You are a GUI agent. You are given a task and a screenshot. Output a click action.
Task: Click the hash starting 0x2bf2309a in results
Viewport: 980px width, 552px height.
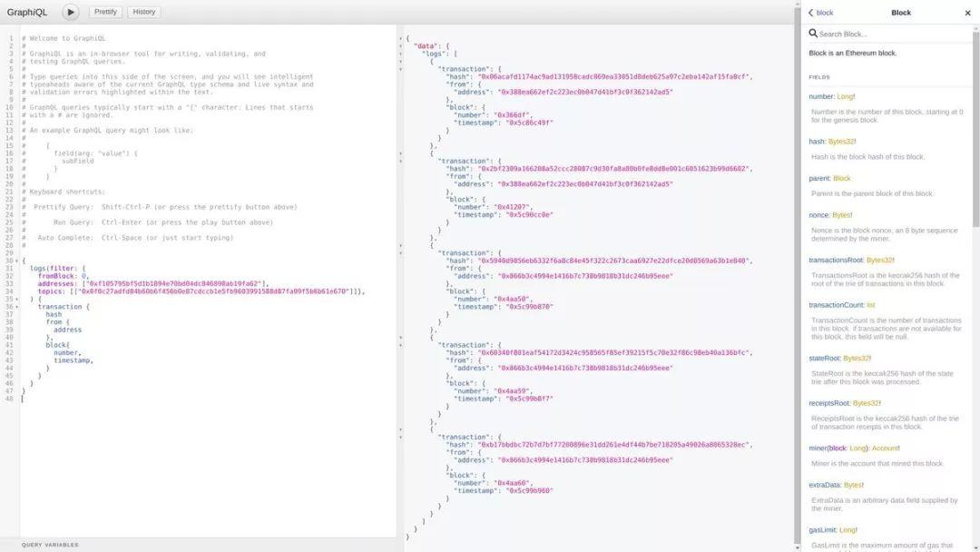pyautogui.click(x=613, y=169)
